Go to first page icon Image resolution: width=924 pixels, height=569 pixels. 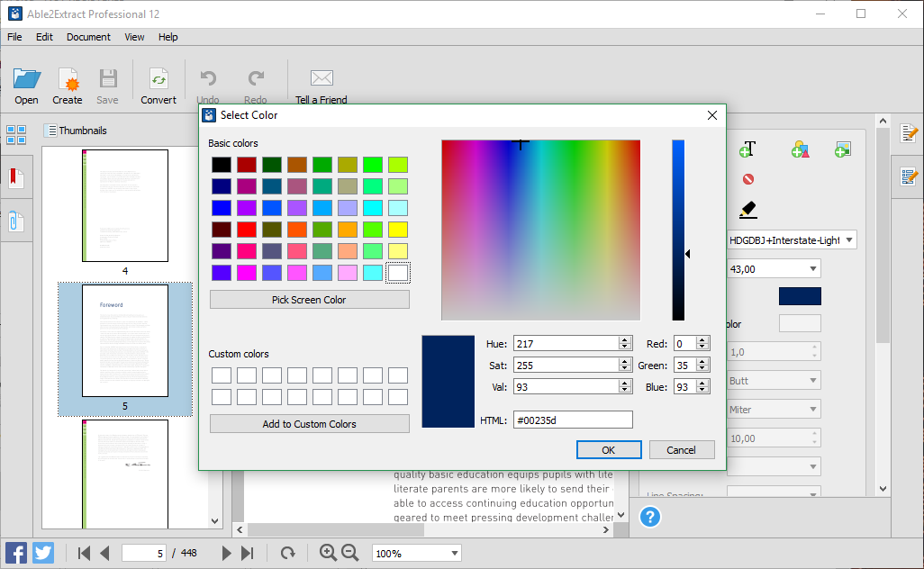84,553
